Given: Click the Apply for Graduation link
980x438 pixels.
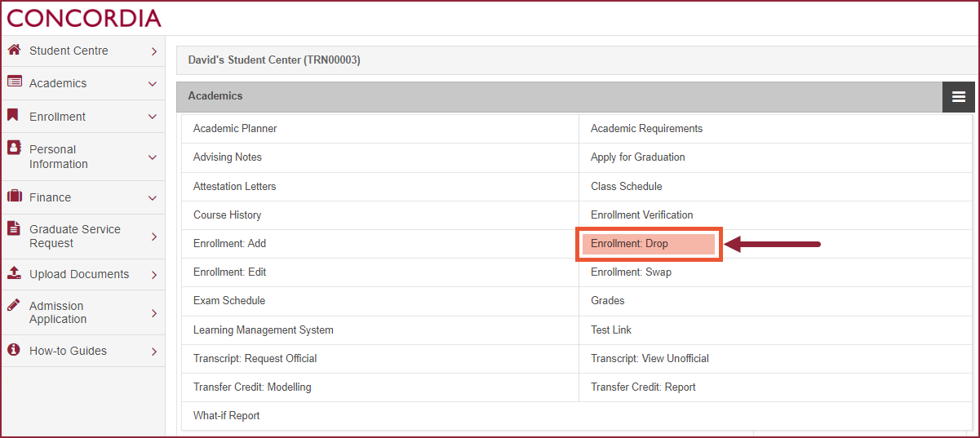Looking at the screenshot, I should coord(638,157).
